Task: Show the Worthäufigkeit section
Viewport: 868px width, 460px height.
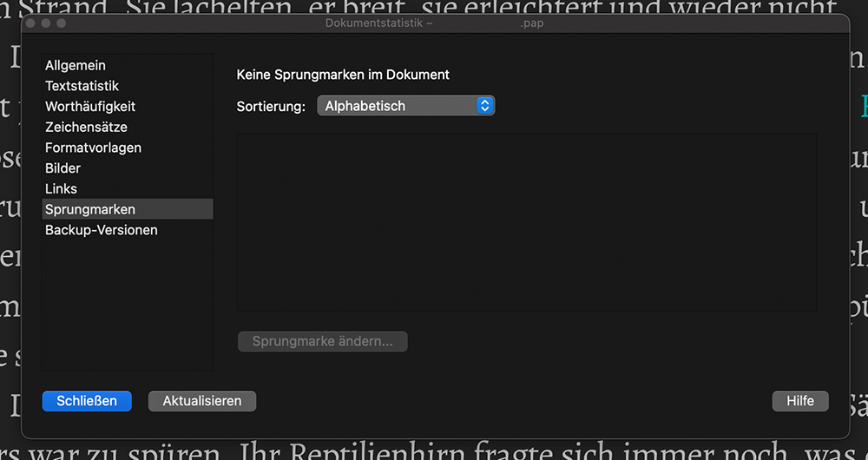Action: (90, 107)
